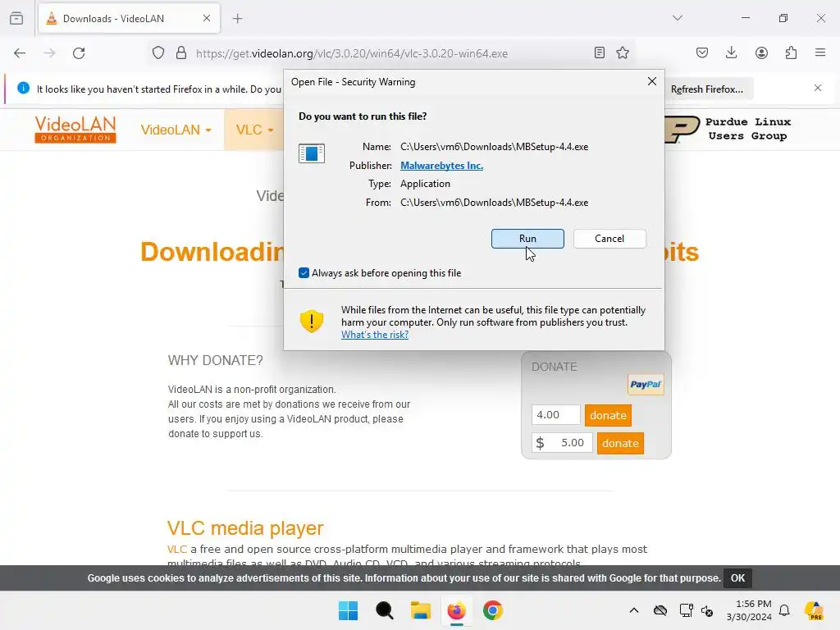Accept cookies with the OK button

[737, 578]
